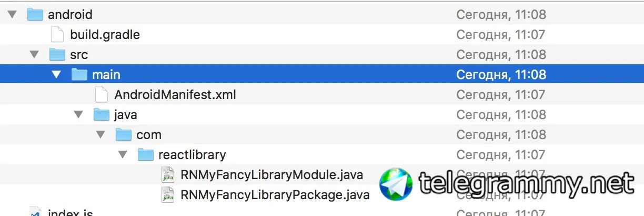The height and width of the screenshot is (216, 644).
Task: Click the AndroidManifest.xml file icon
Action: [101, 95]
